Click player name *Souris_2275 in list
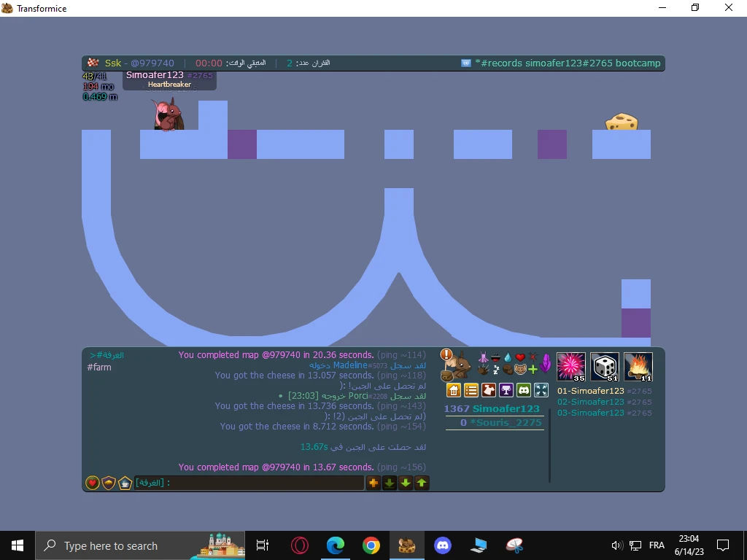The height and width of the screenshot is (560, 747). point(500,422)
